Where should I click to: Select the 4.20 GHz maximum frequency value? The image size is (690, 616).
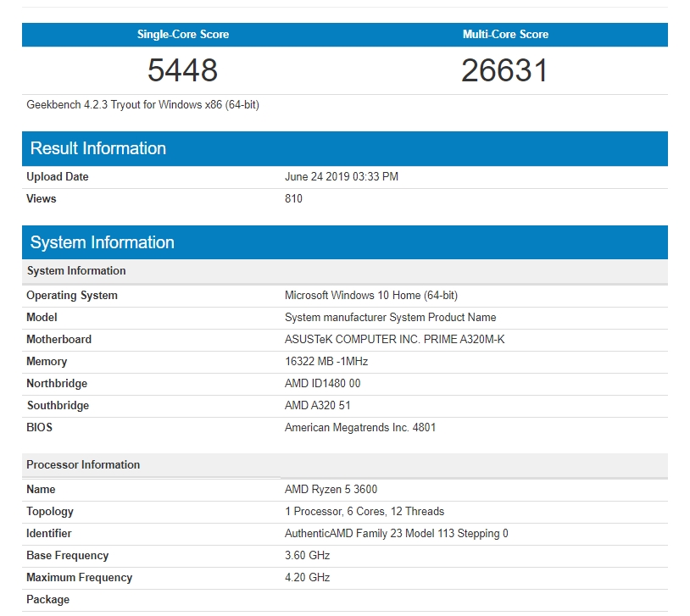pos(307,578)
